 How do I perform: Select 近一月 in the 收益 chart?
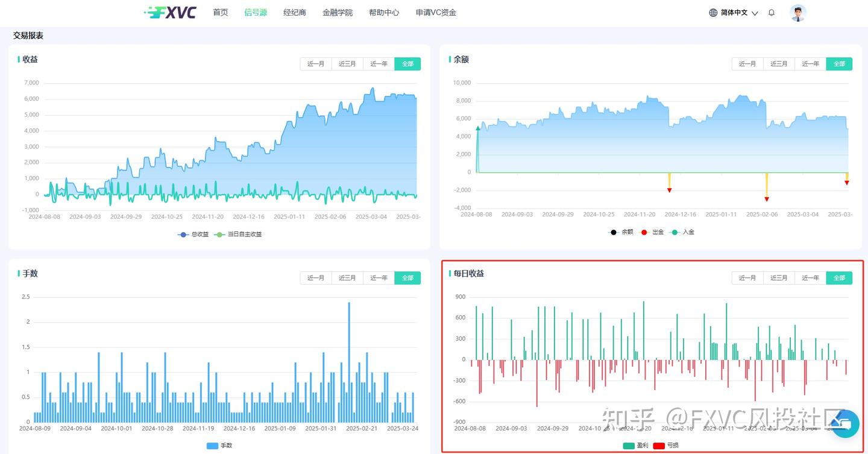point(316,64)
